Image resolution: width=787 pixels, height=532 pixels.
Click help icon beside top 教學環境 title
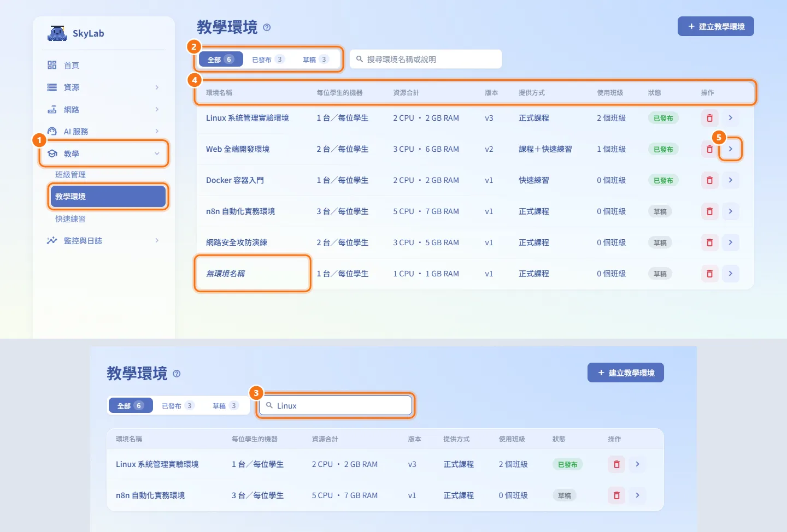pyautogui.click(x=267, y=27)
